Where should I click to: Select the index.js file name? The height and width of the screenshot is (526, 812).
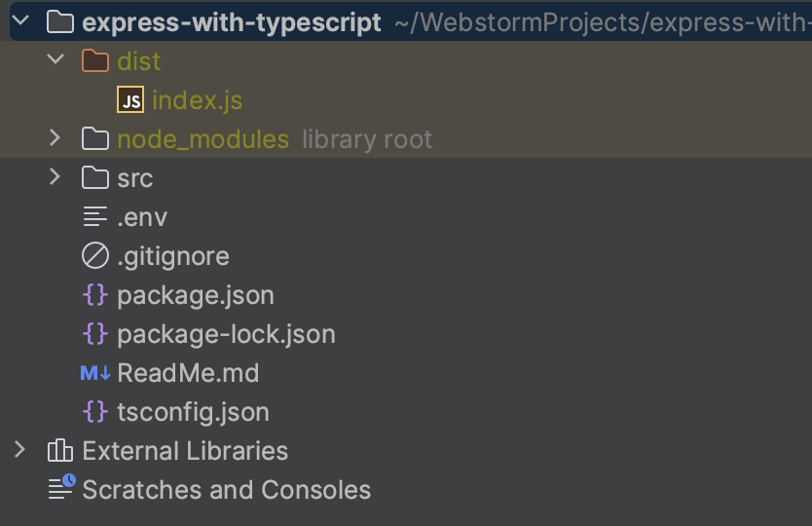point(197,100)
